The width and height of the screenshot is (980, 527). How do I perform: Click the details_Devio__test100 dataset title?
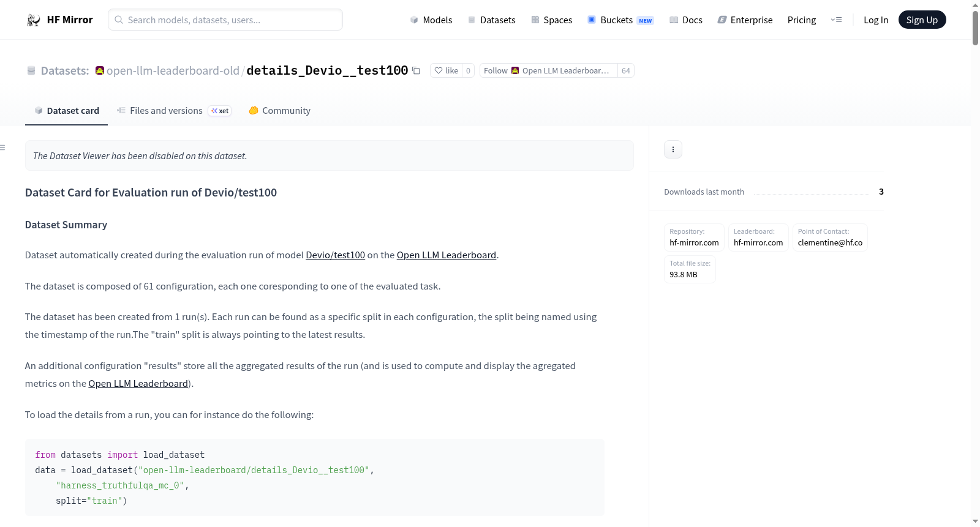point(327,70)
